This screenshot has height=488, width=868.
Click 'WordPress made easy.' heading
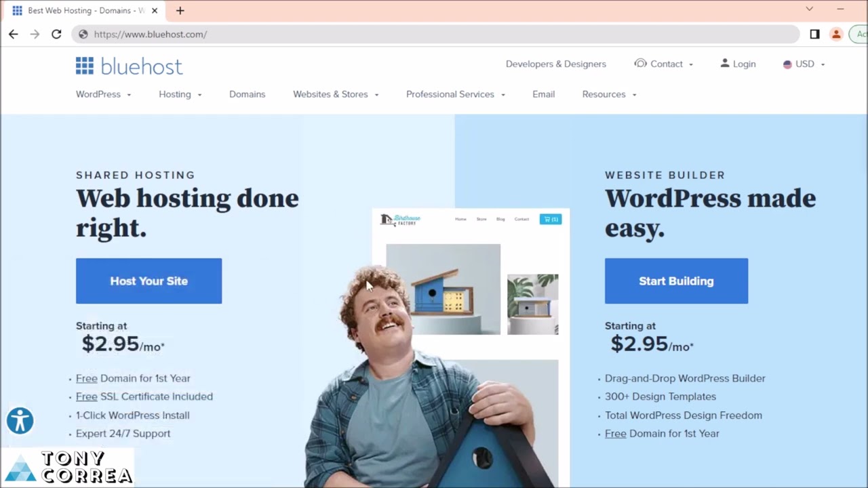point(710,213)
